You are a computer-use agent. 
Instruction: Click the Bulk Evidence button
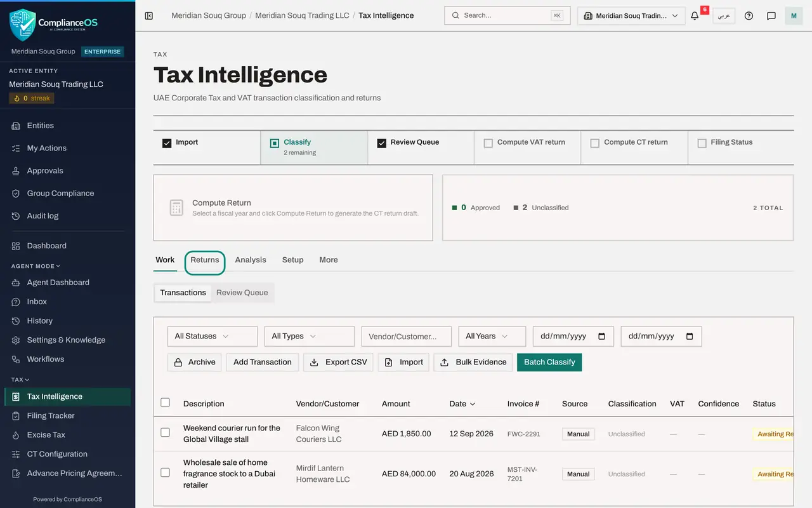(473, 362)
